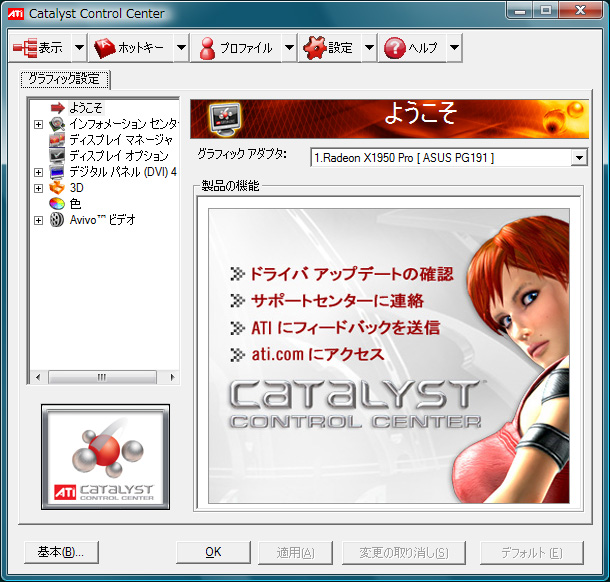Click the プロファイル toolbar button
610x582 pixels.
point(236,48)
